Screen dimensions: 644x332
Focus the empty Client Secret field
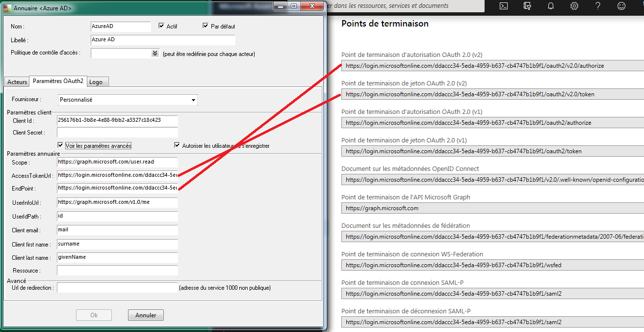[x=117, y=133]
